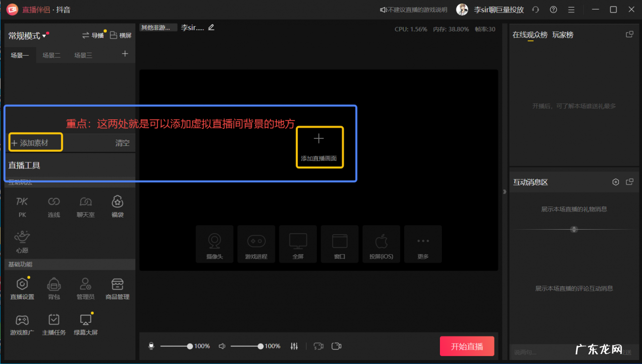The width and height of the screenshot is (642, 364).
Task: Select the PK interactive feature icon
Action: coord(22,206)
